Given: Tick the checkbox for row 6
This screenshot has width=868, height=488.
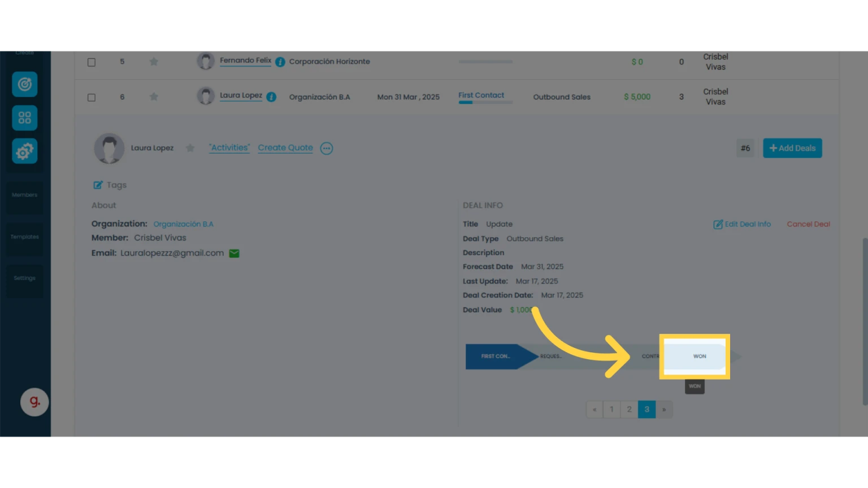Looking at the screenshot, I should pos(92,97).
